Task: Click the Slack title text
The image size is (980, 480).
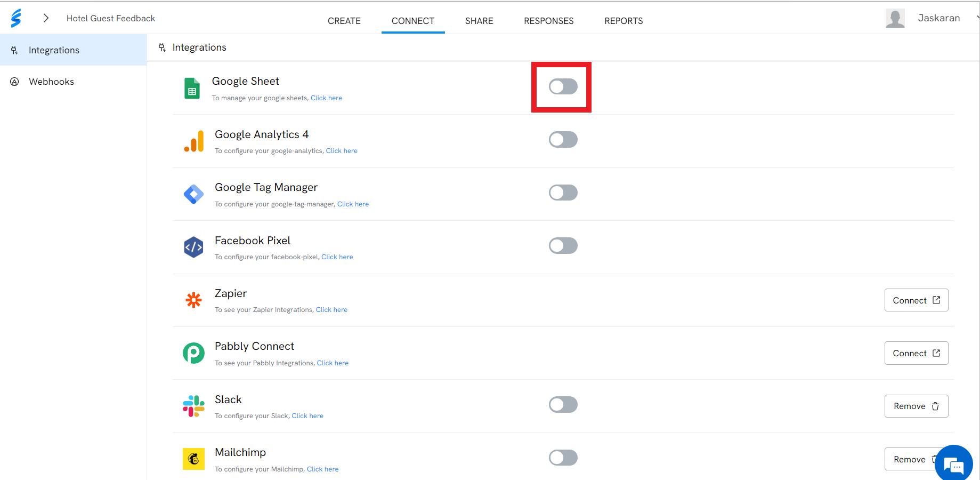Action: pos(228,399)
